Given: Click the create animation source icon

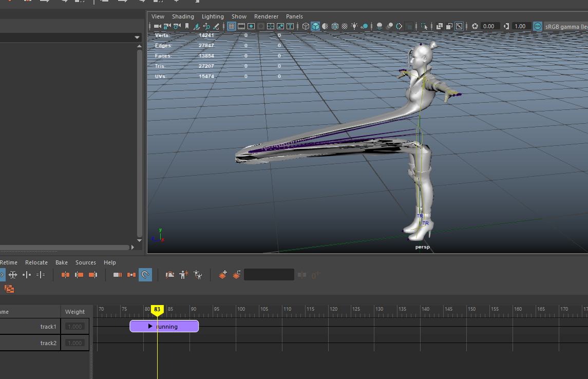Looking at the screenshot, I should pos(183,275).
